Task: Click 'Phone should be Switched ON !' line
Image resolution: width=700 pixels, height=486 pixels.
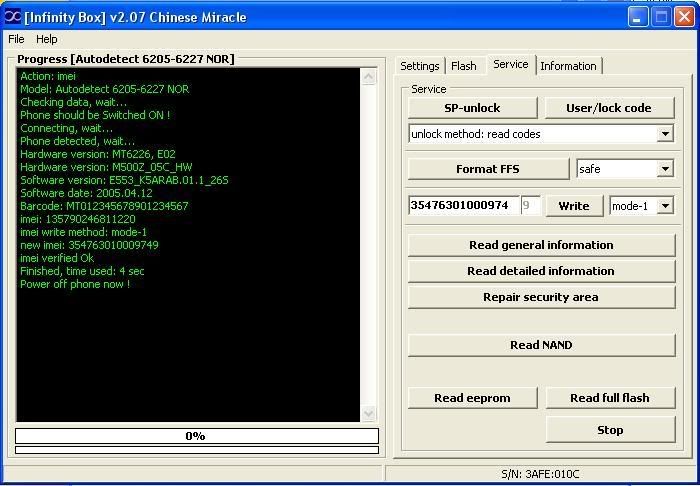Action: [95, 115]
